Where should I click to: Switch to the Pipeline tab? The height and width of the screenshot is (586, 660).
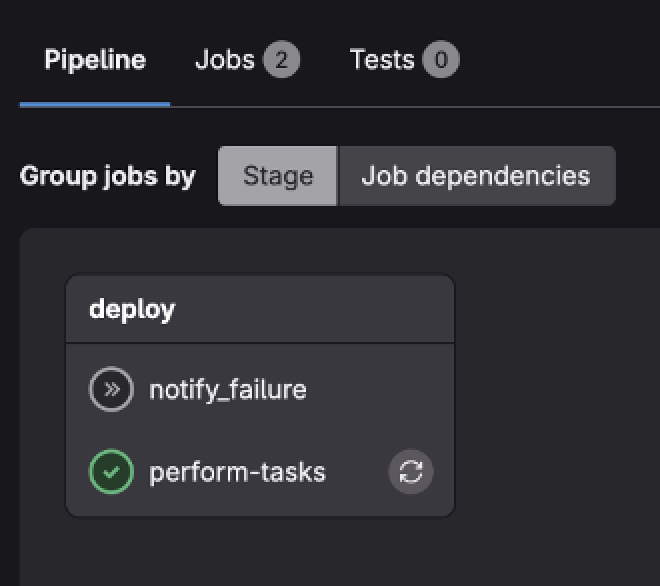(x=95, y=60)
